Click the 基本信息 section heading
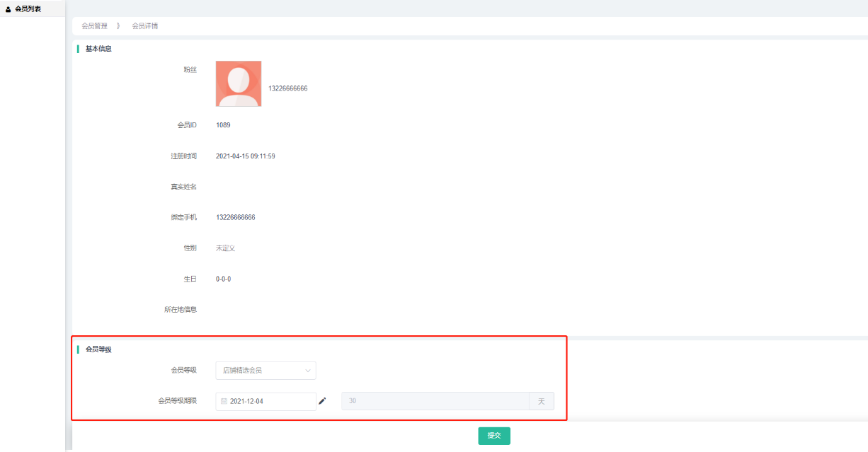Image resolution: width=868 pixels, height=452 pixels. [98, 49]
